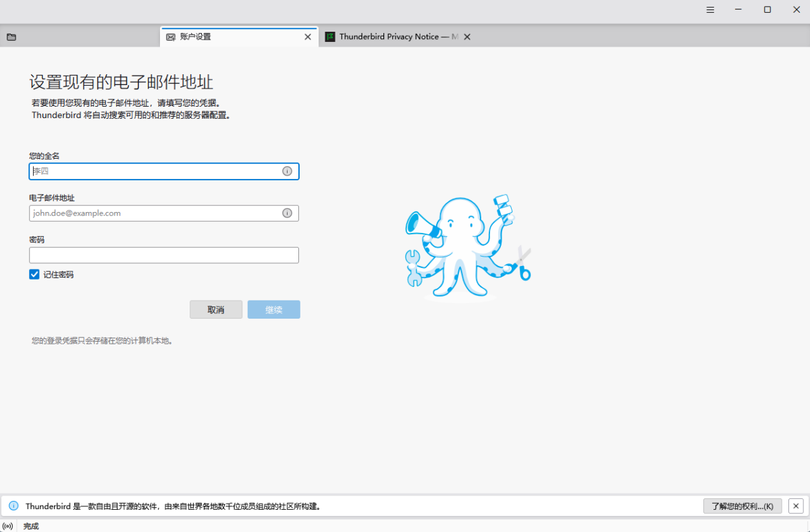This screenshot has width=810, height=532.
Task: Dismiss the bottom notification bar
Action: pos(796,506)
